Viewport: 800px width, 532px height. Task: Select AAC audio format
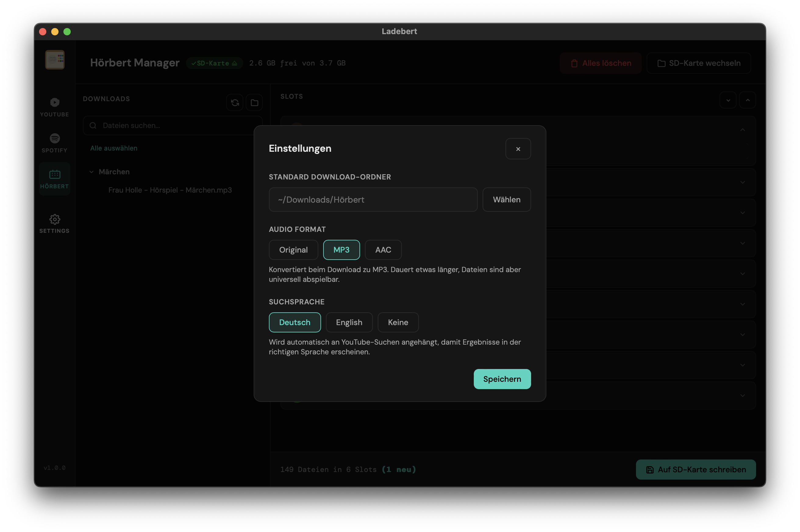tap(383, 250)
